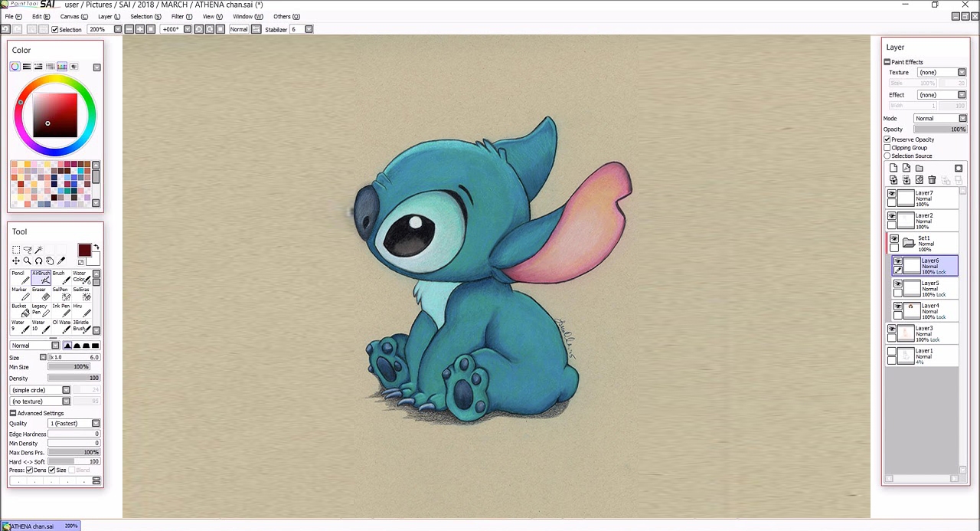The image size is (980, 531).
Task: Click the foreground dark red color swatch
Action: [84, 250]
